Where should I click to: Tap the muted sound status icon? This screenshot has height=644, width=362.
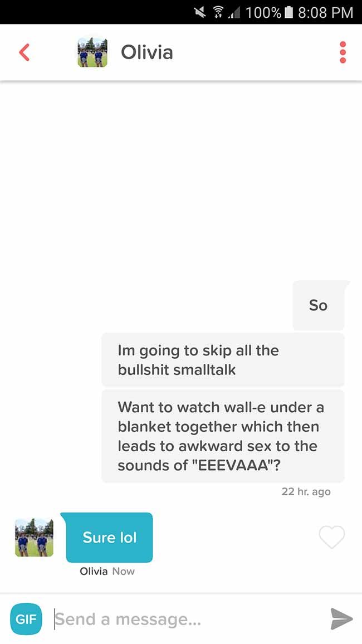(x=200, y=12)
